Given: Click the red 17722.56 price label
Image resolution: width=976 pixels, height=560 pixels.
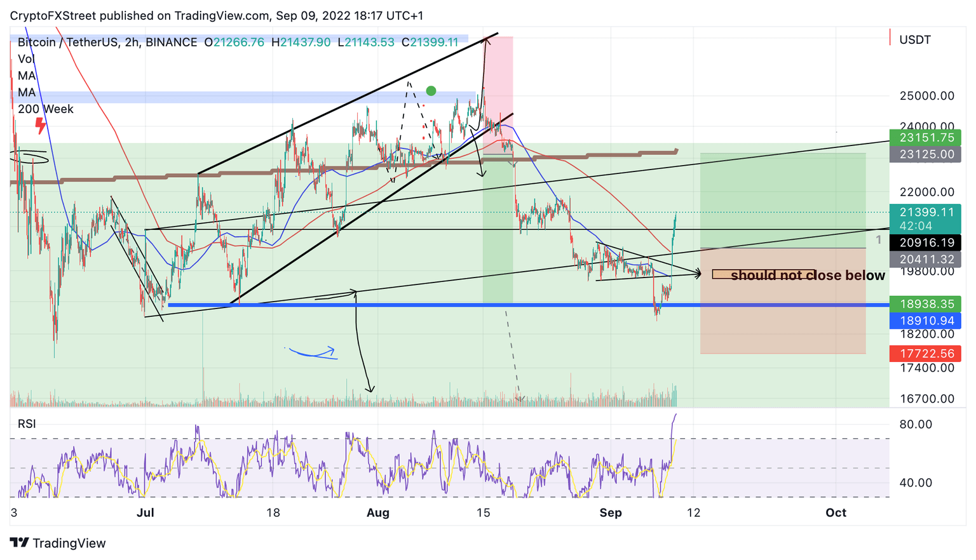Looking at the screenshot, I should tap(925, 353).
